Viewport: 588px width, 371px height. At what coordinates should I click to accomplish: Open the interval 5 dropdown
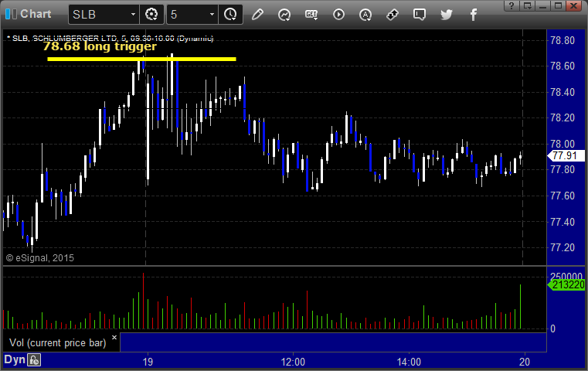212,15
